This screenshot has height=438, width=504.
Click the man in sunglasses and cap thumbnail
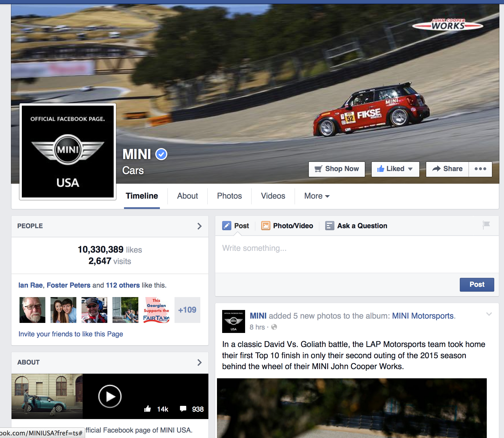94,310
